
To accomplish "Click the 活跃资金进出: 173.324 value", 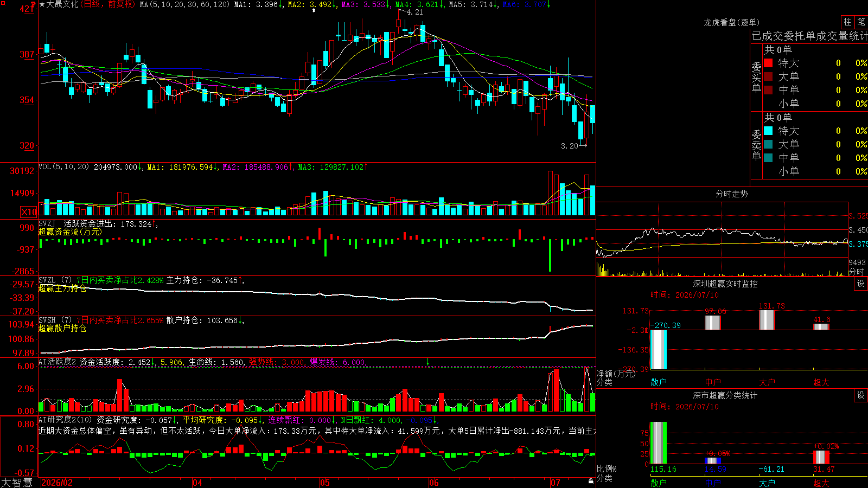I will point(110,223).
